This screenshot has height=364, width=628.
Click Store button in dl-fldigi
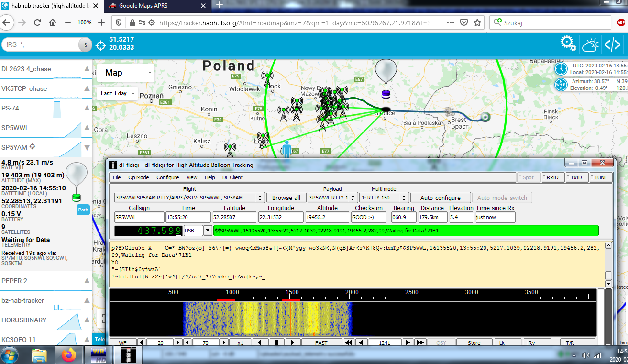[474, 342]
